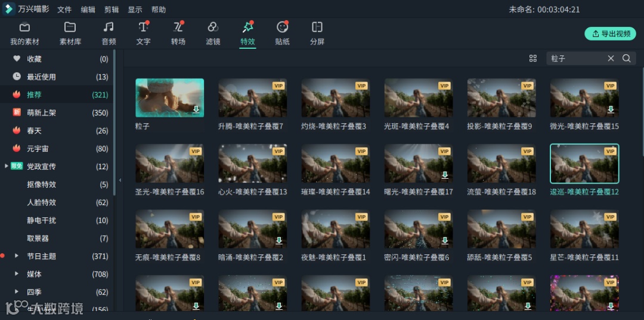
Task: Select the 流萤-唯美粒子叠覆18 thumbnail
Action: [x=501, y=164]
